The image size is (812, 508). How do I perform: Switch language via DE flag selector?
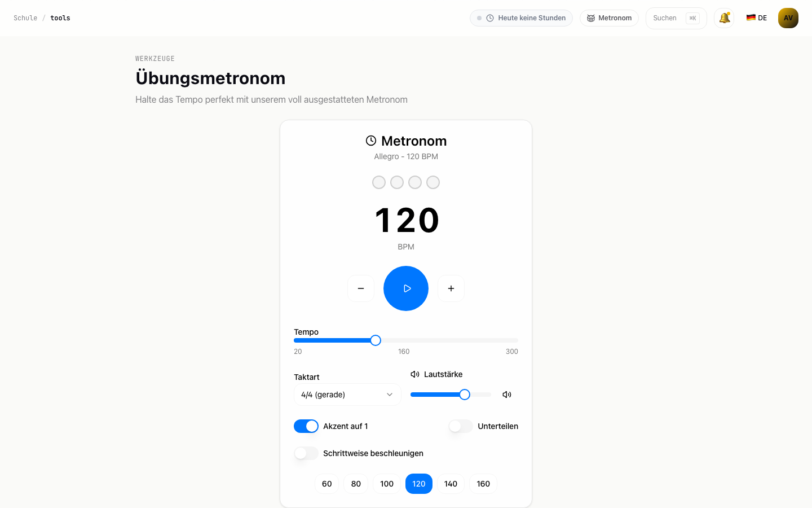pos(756,18)
